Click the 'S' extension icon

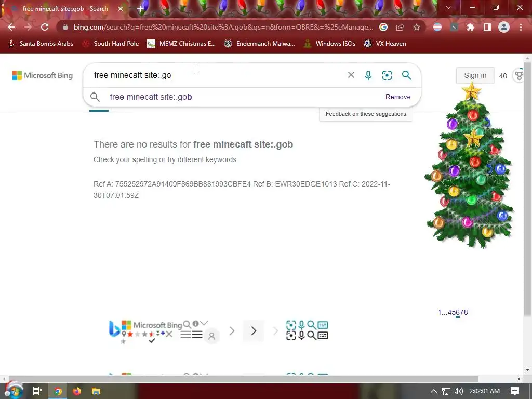click(454, 27)
